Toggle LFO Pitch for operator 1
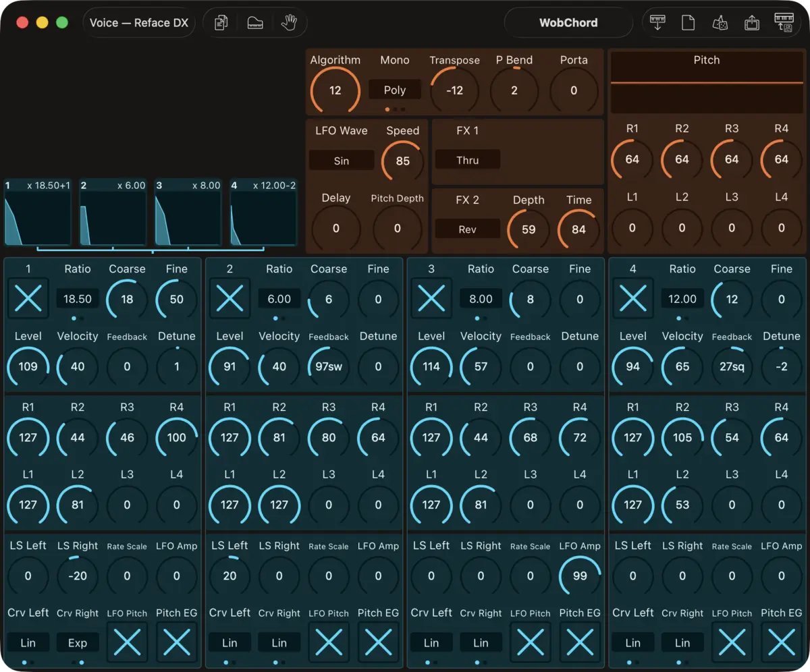This screenshot has width=810, height=672. [x=127, y=642]
